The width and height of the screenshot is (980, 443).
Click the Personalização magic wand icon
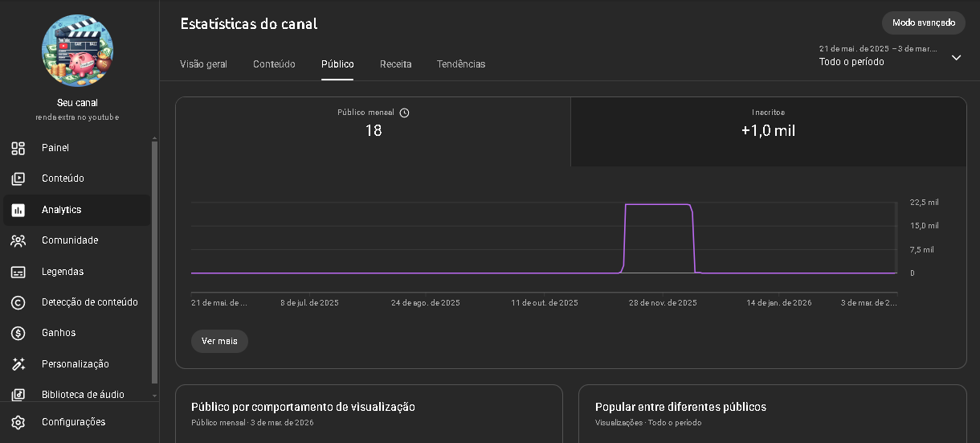point(18,364)
